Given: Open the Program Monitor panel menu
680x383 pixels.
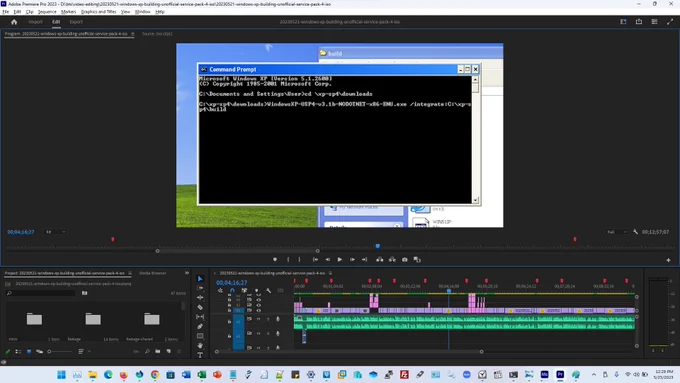Looking at the screenshot, I should point(132,34).
